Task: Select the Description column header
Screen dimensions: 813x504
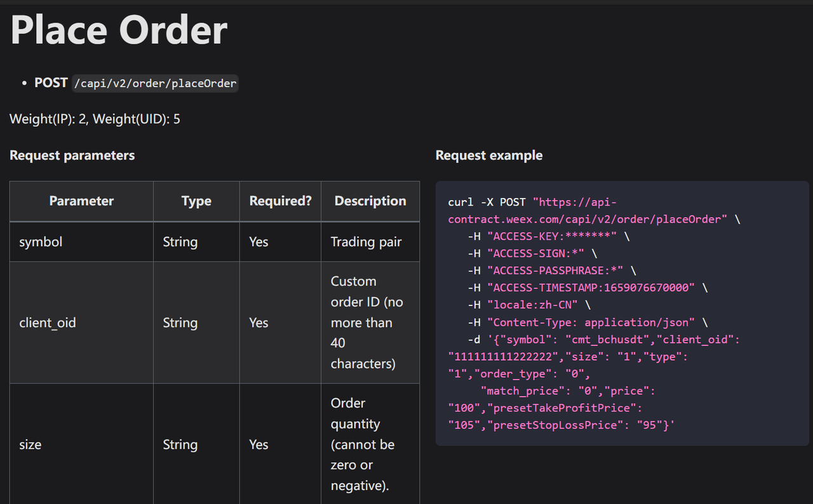Action: (370, 201)
